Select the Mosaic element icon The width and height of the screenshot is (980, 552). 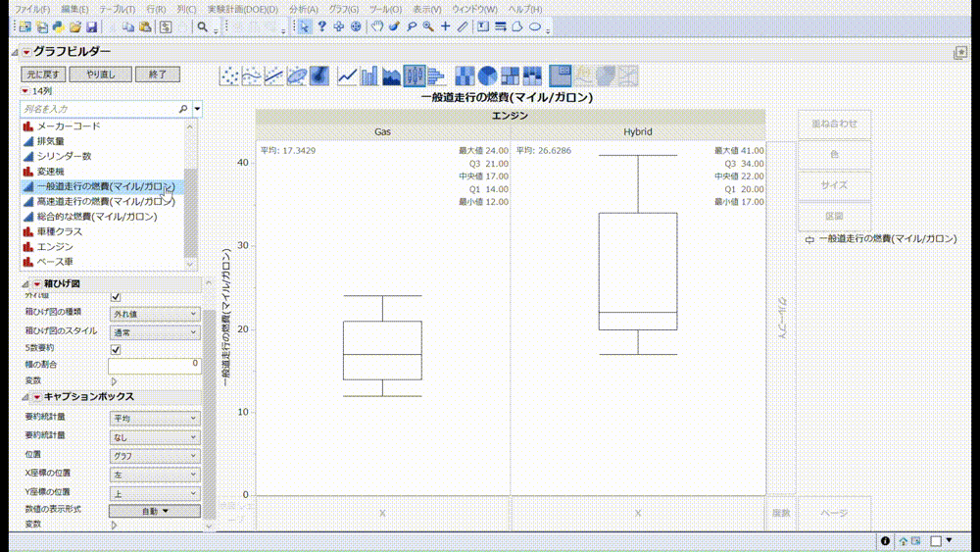532,76
